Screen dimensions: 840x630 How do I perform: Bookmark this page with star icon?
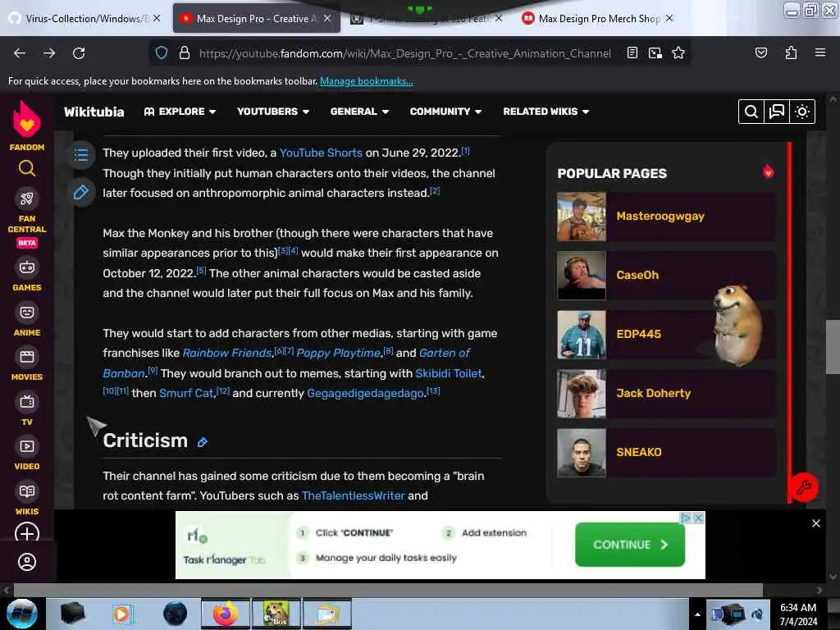[x=678, y=53]
